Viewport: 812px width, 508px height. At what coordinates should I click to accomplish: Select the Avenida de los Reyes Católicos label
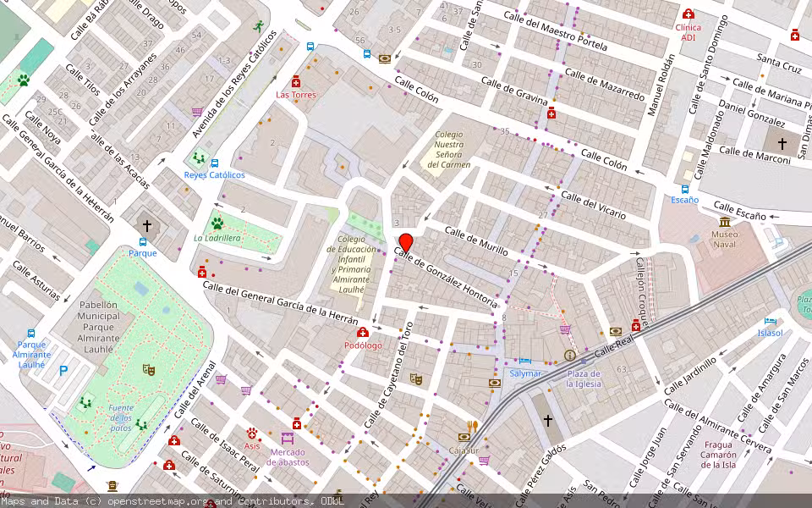[x=234, y=84]
